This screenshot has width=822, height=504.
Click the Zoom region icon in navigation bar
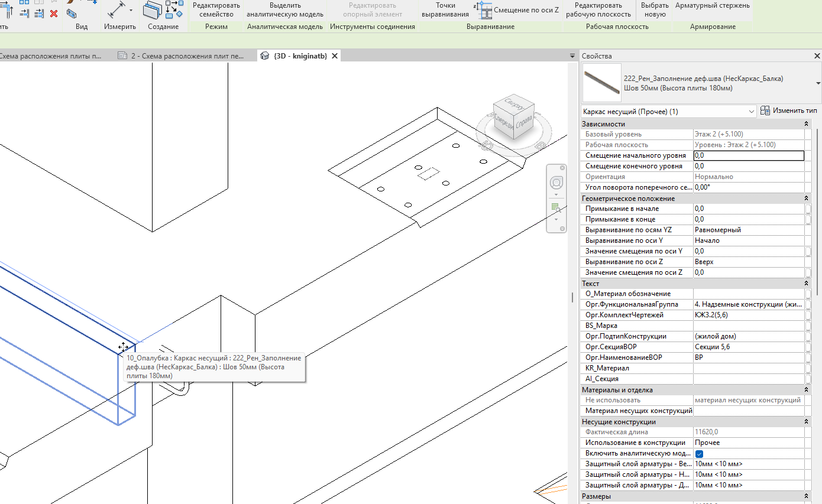click(x=556, y=207)
